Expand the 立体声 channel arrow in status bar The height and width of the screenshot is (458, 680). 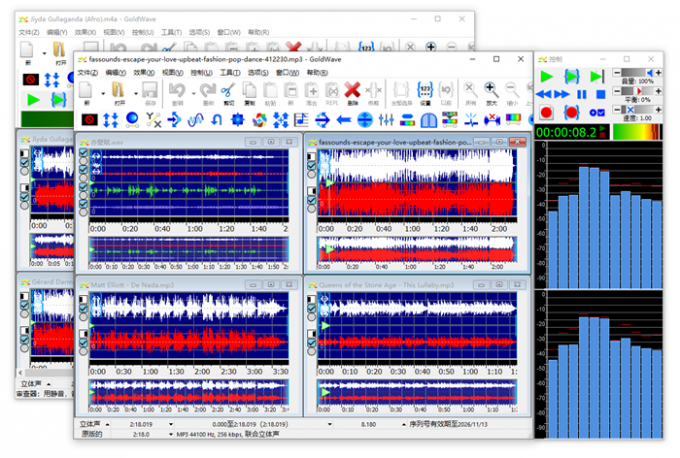click(108, 424)
